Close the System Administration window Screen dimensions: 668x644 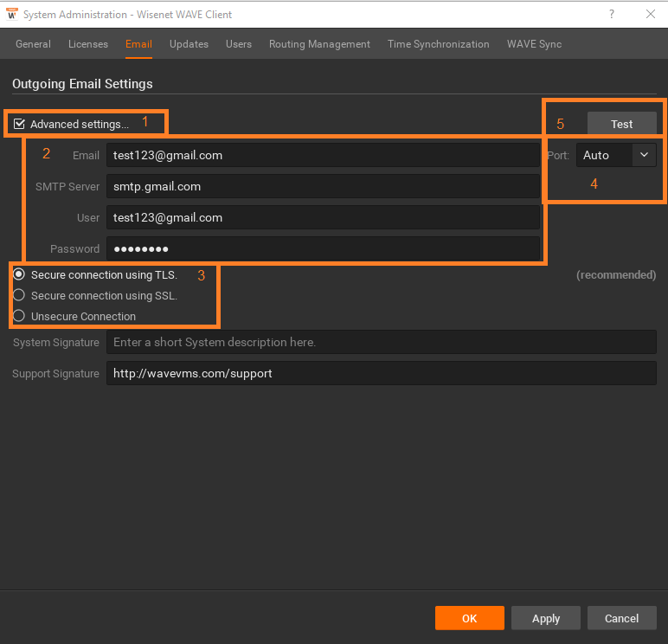pos(650,14)
